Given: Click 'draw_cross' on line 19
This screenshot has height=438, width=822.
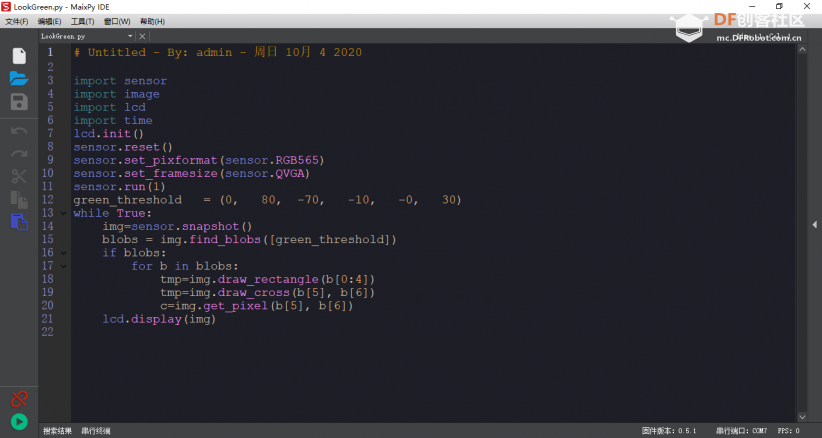Looking at the screenshot, I should pos(254,292).
